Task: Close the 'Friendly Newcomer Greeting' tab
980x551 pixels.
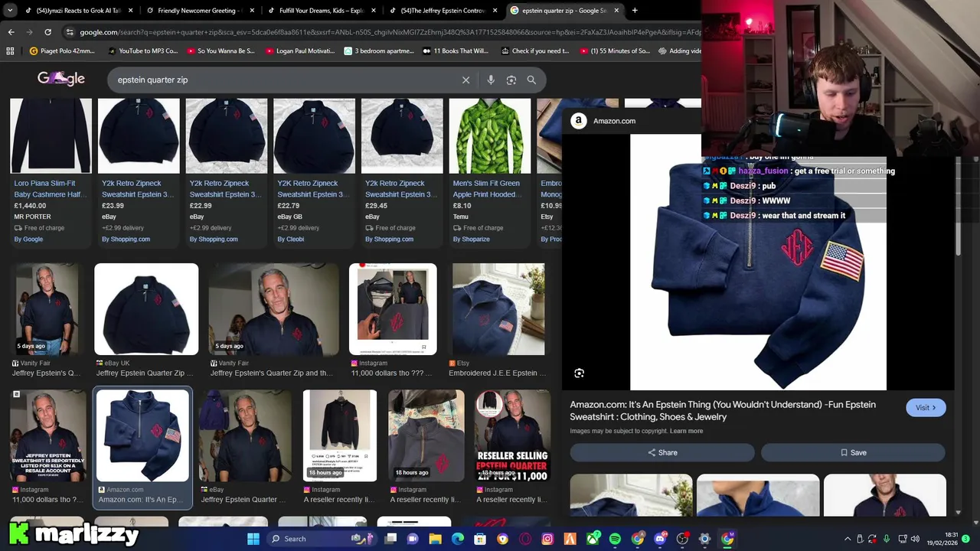Action: click(253, 11)
